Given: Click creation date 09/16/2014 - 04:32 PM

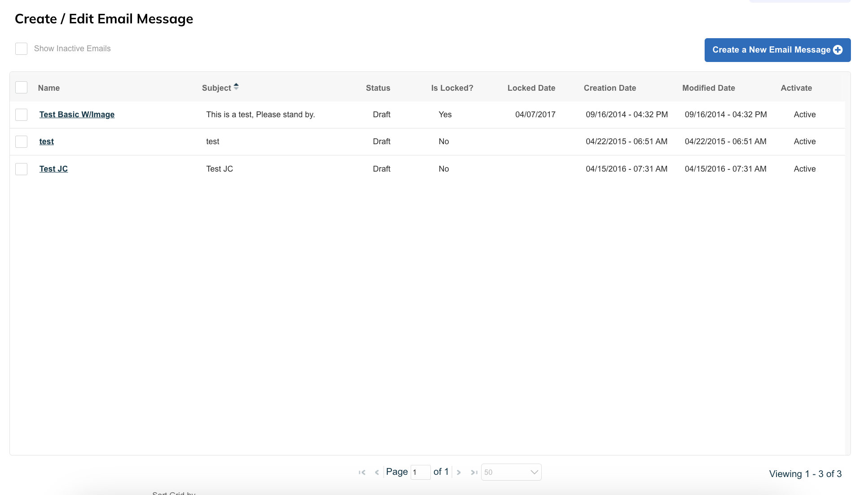Looking at the screenshot, I should 627,115.
